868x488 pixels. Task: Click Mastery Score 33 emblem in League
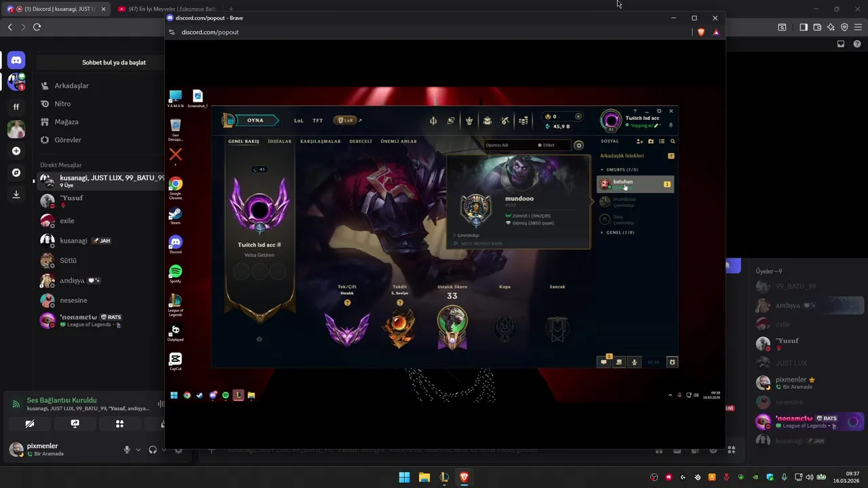tap(452, 327)
